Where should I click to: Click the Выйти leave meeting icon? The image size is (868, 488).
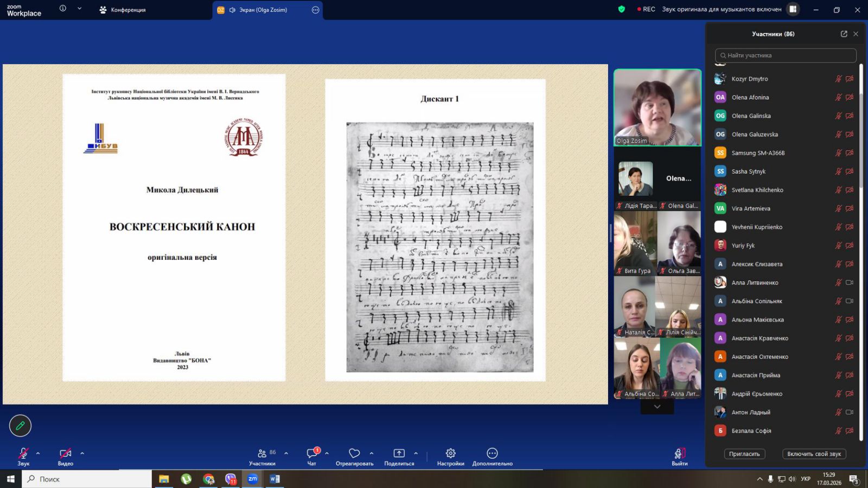(679, 453)
